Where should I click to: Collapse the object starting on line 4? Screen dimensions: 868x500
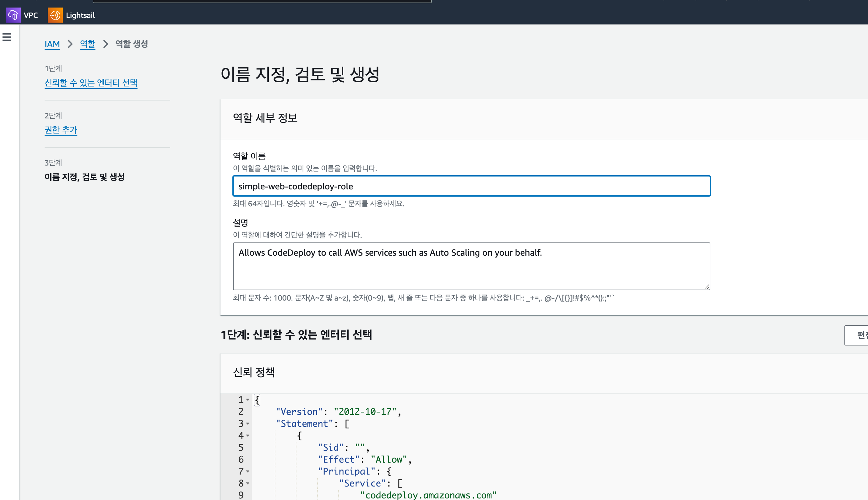click(248, 436)
